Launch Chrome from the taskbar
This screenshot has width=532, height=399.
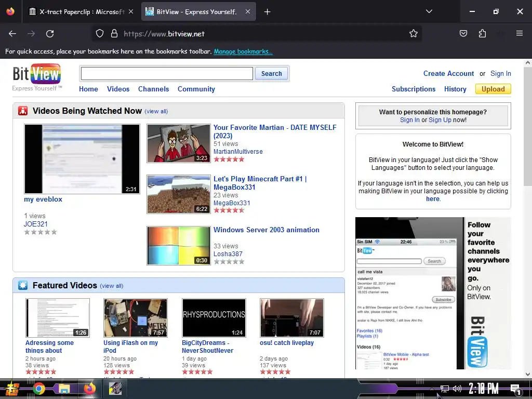pos(38,389)
